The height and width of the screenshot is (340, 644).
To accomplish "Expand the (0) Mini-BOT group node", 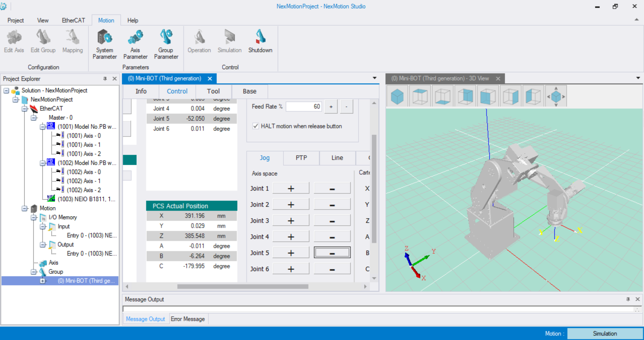I will pos(43,281).
